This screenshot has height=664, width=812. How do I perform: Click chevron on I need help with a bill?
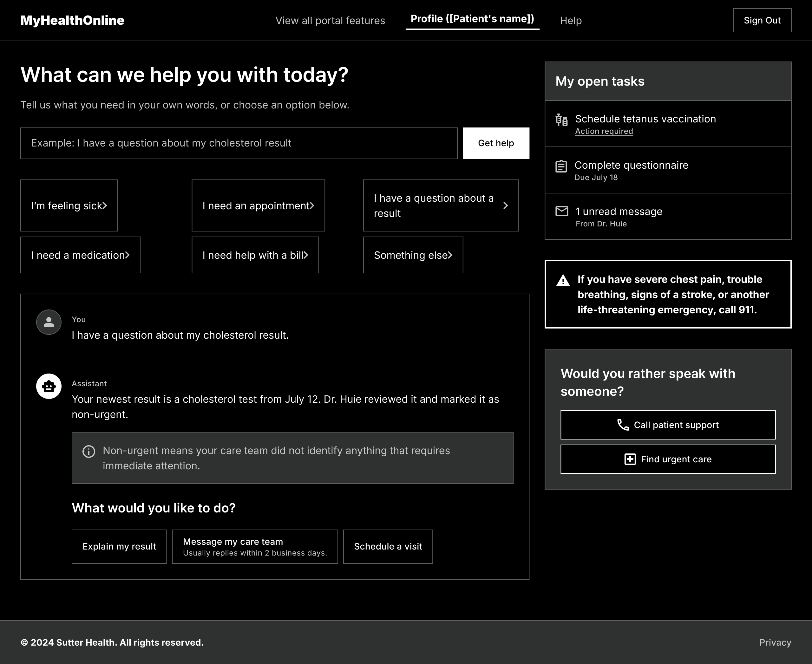tap(306, 255)
